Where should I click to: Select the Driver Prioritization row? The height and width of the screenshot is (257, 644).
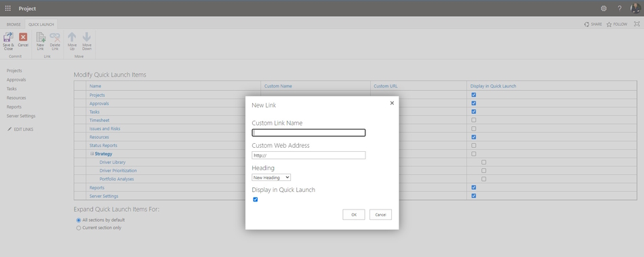(118, 170)
